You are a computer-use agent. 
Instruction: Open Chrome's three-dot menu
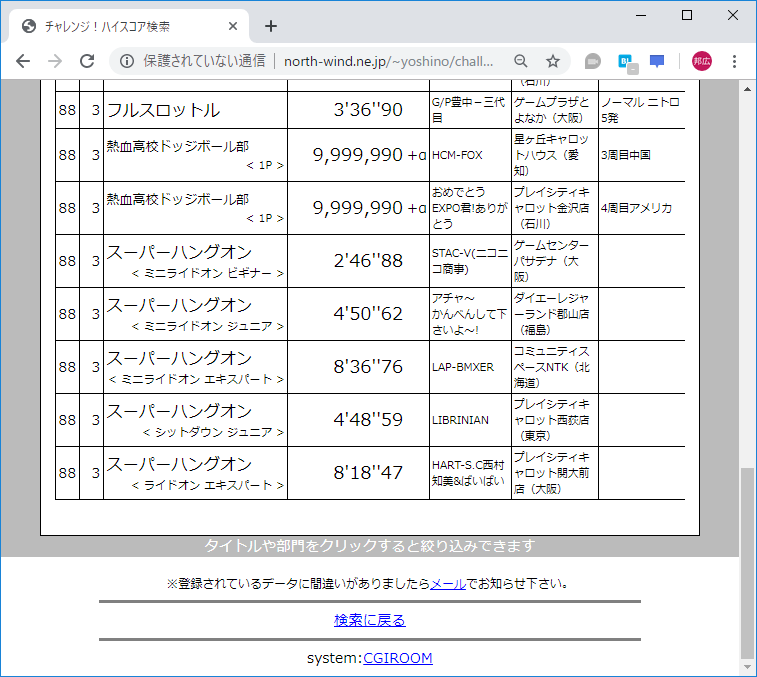pos(734,61)
